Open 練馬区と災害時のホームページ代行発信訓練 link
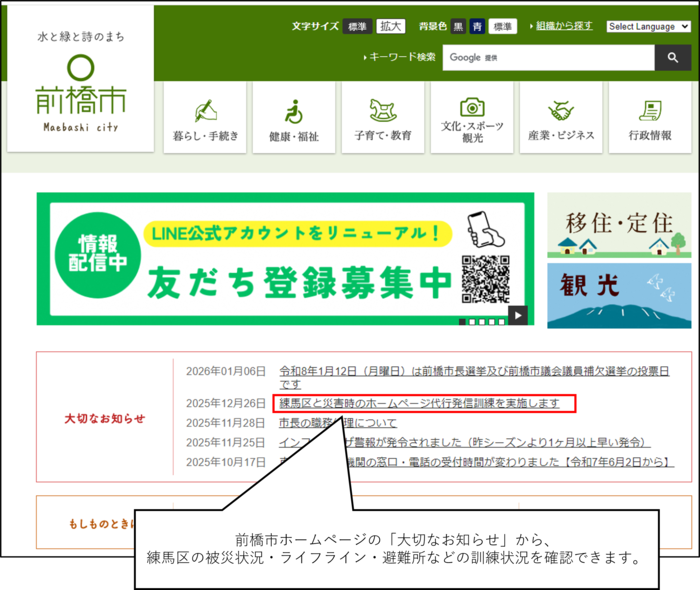This screenshot has height=590, width=700. tap(420, 403)
